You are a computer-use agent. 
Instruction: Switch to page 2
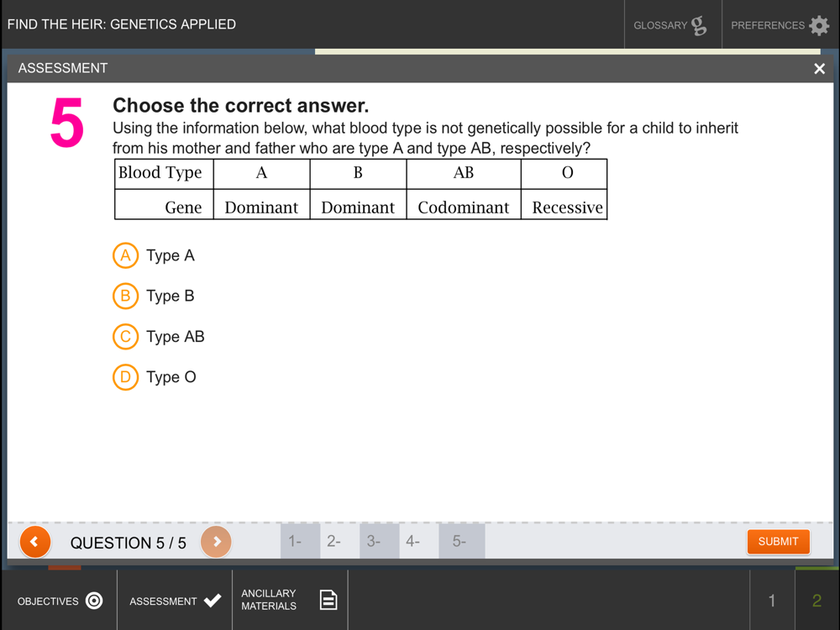pyautogui.click(x=817, y=601)
